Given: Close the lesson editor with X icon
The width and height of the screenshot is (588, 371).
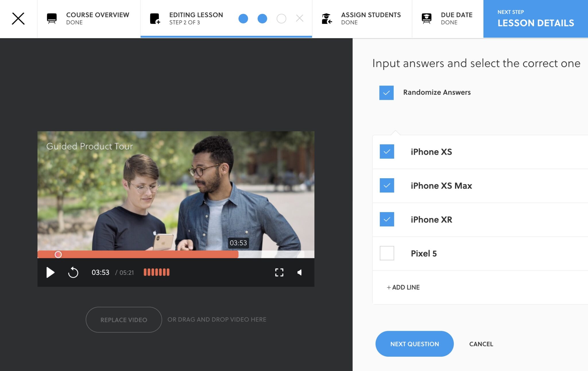Looking at the screenshot, I should (18, 19).
